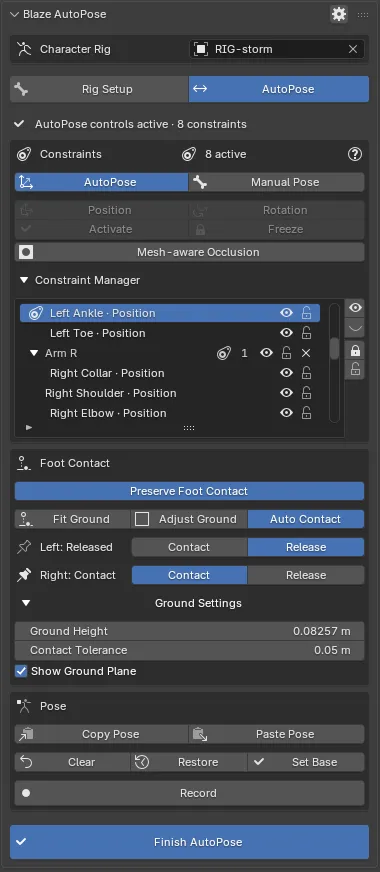
Task: Lock the Left Ankle constraint
Action: 306,313
